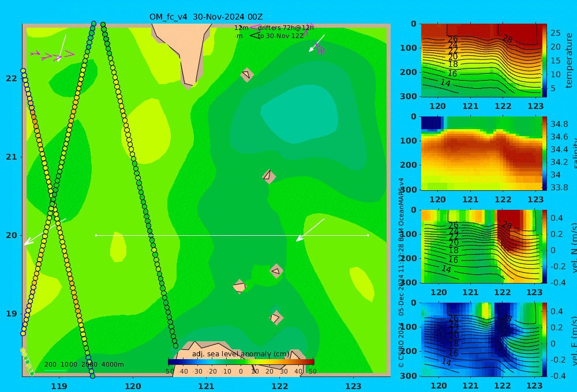This screenshot has height=392, width=577.
Task: Click the '123' longitude tick under salinity plot
Action: pyautogui.click(x=535, y=199)
